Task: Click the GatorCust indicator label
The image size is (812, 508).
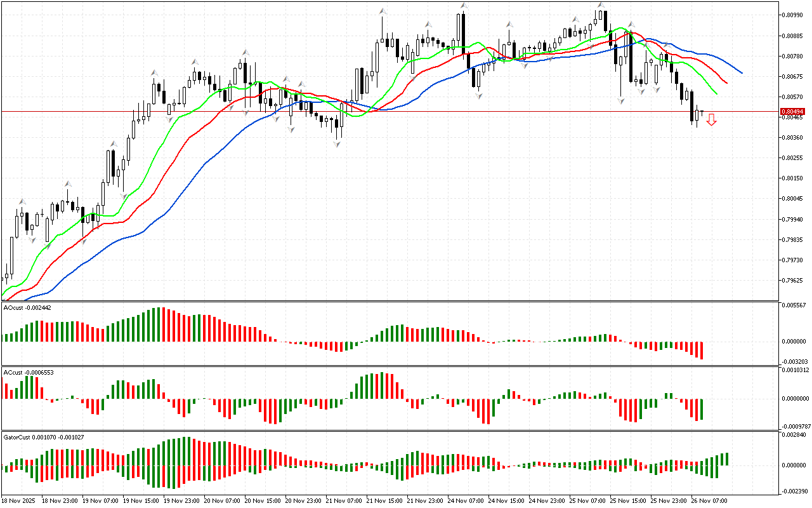Action: [x=43, y=437]
